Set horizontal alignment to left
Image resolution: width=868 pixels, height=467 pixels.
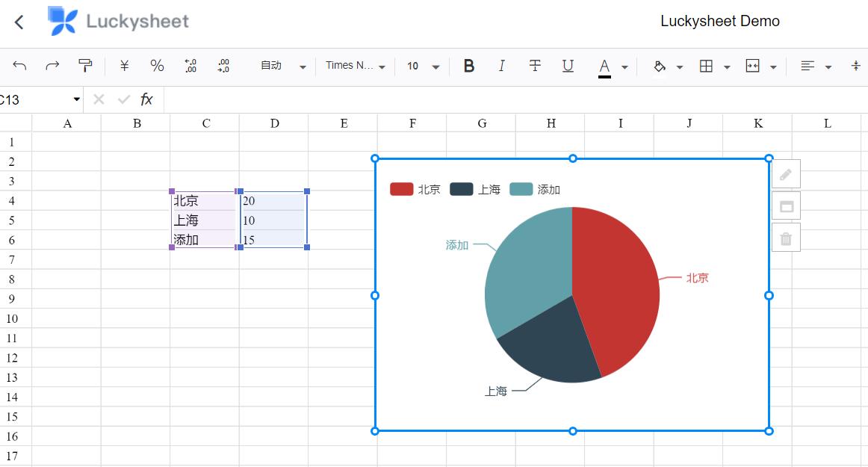807,67
